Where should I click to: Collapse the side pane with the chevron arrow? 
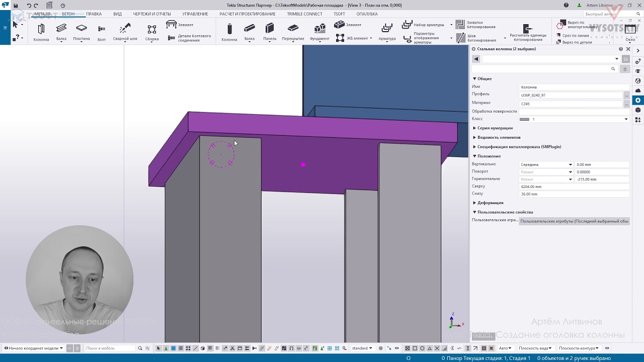pyautogui.click(x=638, y=51)
